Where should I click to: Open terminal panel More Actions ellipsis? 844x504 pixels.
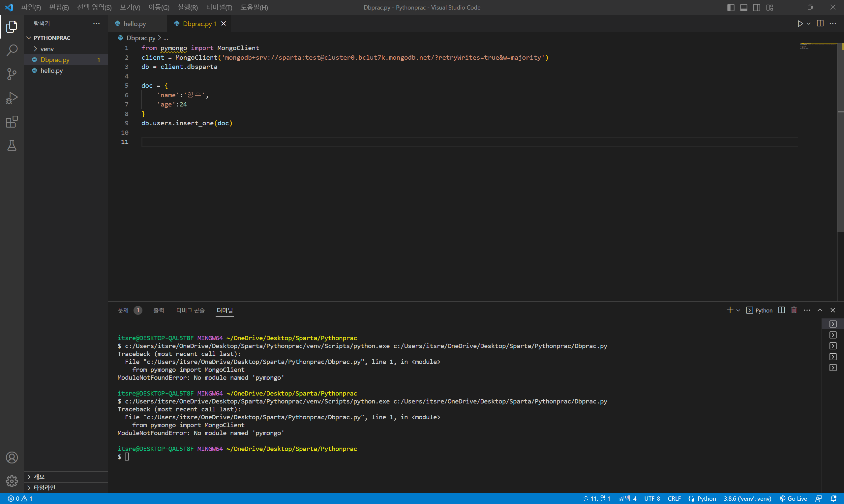click(807, 310)
